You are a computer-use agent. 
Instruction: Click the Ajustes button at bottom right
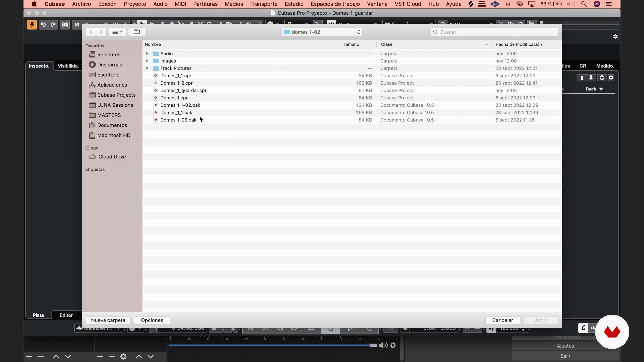click(x=565, y=346)
